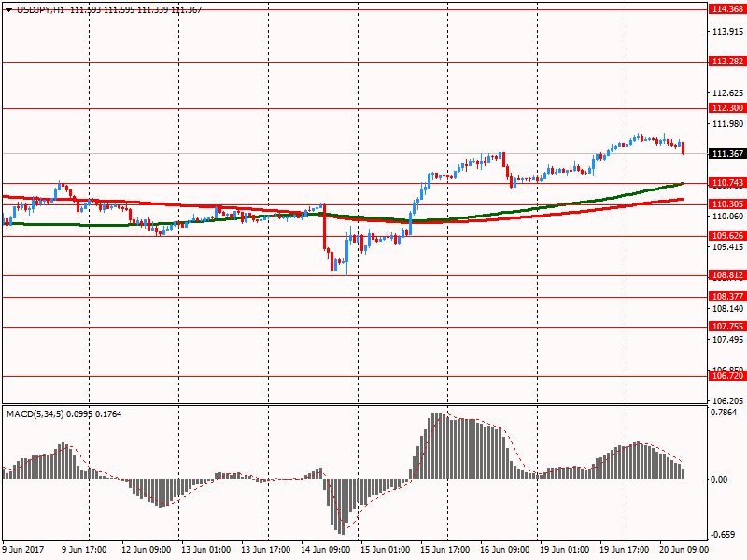Screen dimensions: 747x560
Task: Select the tallest MACD histogram bar
Action: coord(436,446)
